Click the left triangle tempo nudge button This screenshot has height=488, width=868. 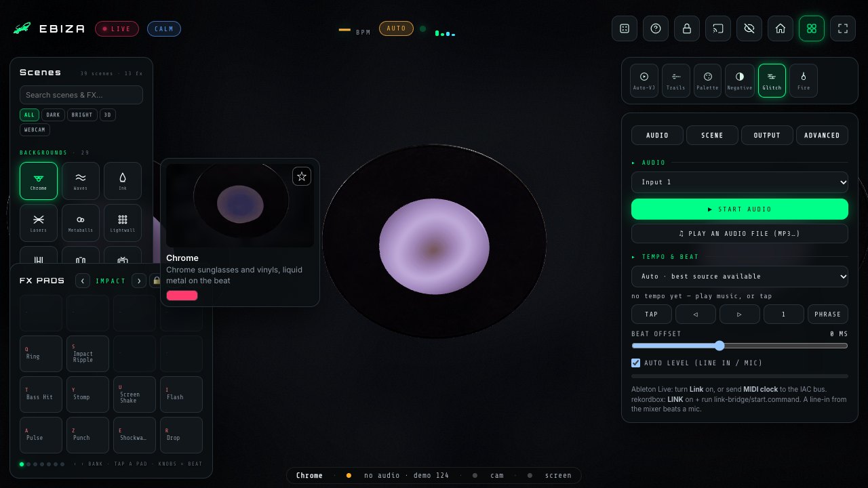click(696, 314)
